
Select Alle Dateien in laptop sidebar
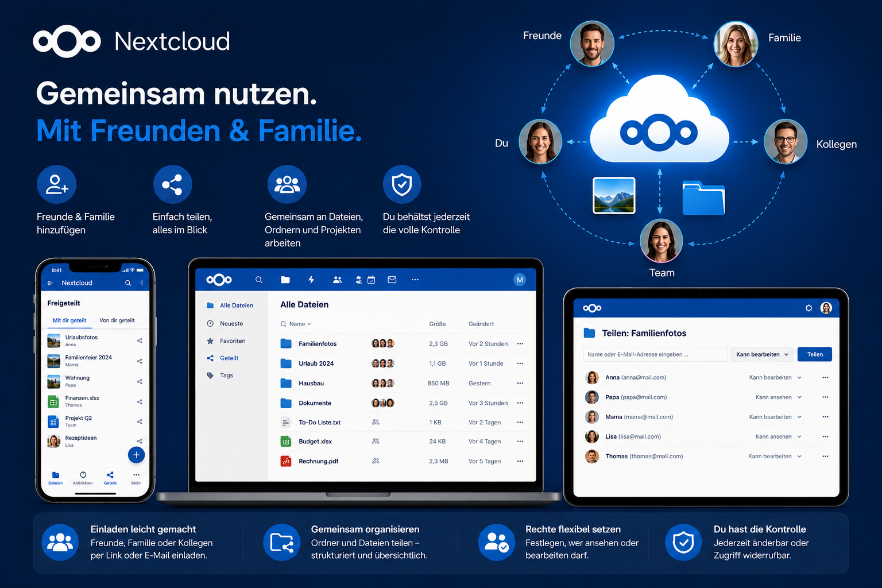230,305
